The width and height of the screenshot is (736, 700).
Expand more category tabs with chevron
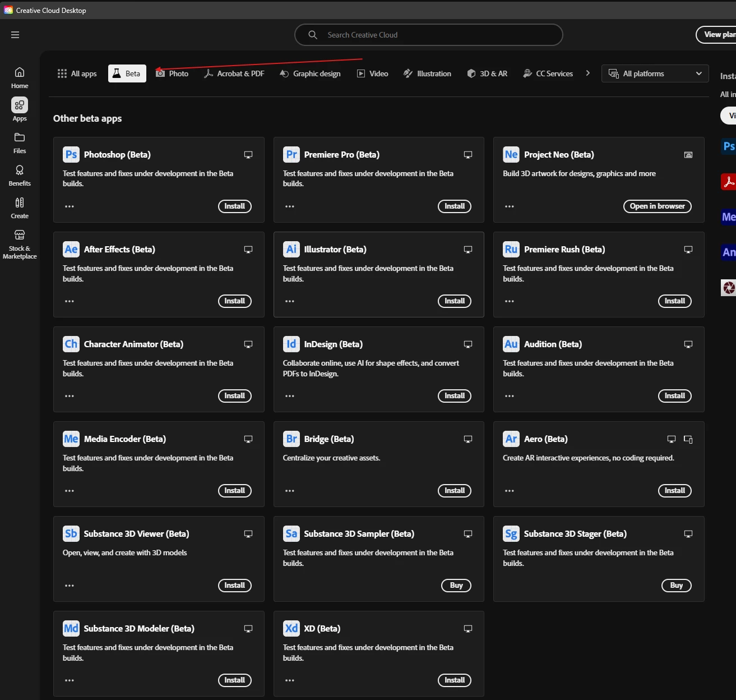[x=587, y=73]
